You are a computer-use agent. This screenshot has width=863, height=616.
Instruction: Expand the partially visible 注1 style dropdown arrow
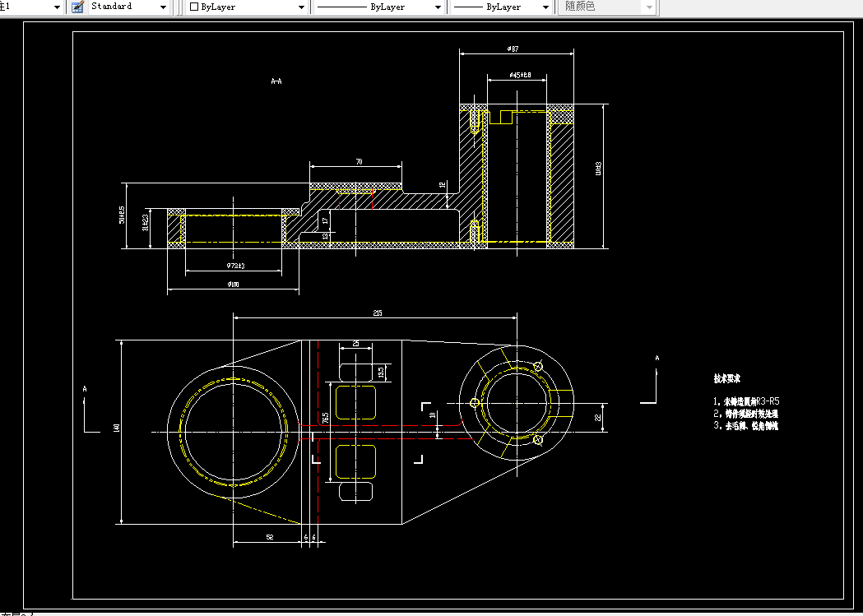57,7
